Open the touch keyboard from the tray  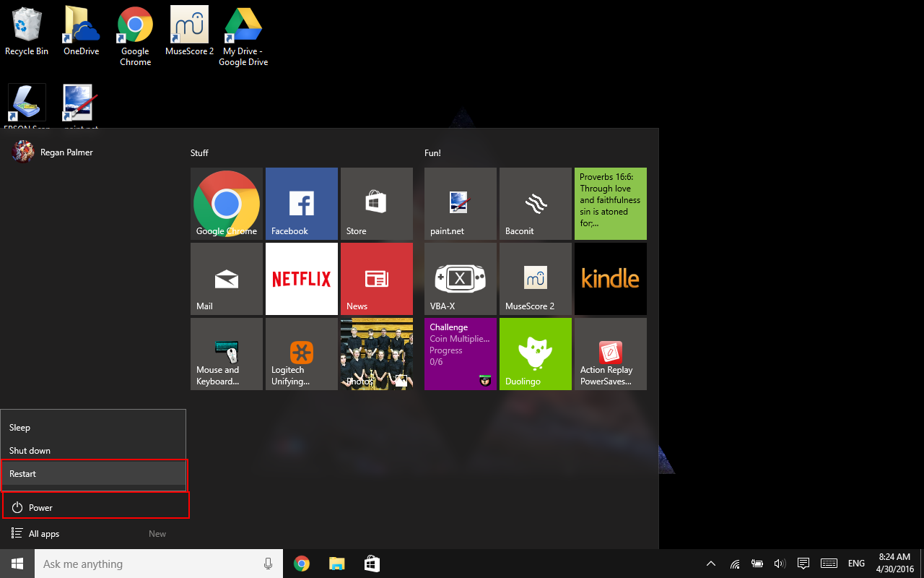click(x=829, y=564)
